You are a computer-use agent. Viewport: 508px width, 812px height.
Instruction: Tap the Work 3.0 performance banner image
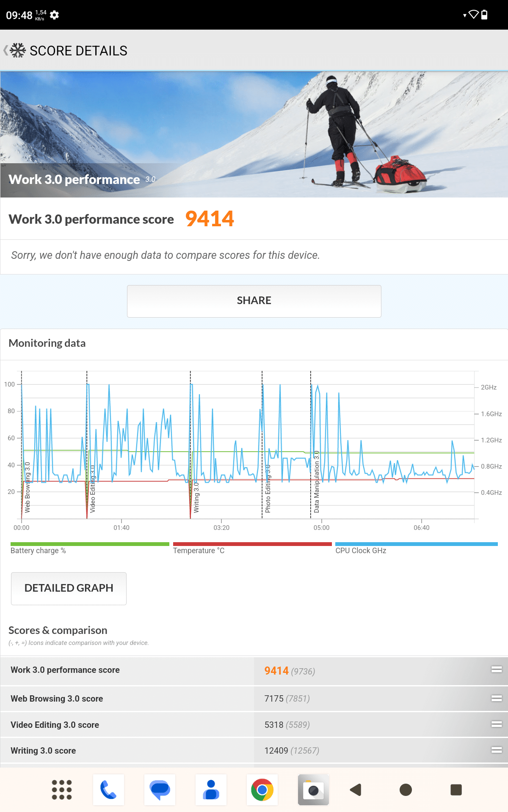[x=254, y=134]
